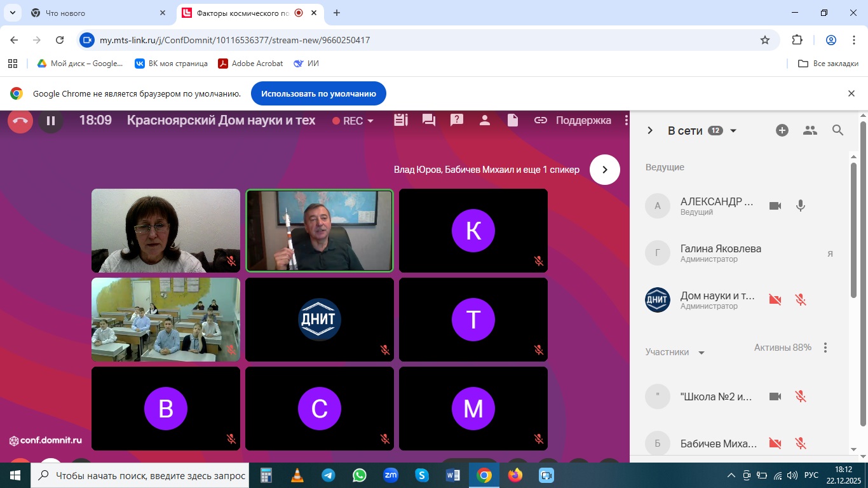The height and width of the screenshot is (488, 868).
Task: Open the Adobe Acrobat bookmark
Action: tap(250, 64)
